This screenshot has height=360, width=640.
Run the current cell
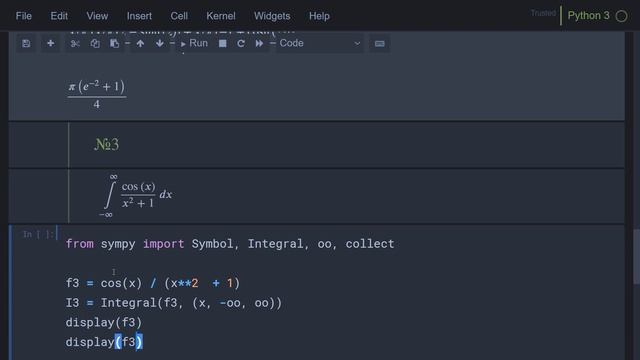click(194, 43)
